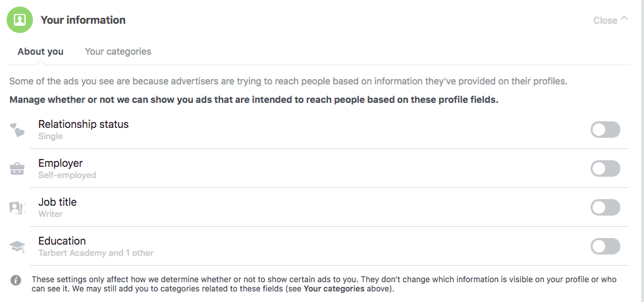Click the Close text link
This screenshot has width=644, height=302.
[604, 20]
